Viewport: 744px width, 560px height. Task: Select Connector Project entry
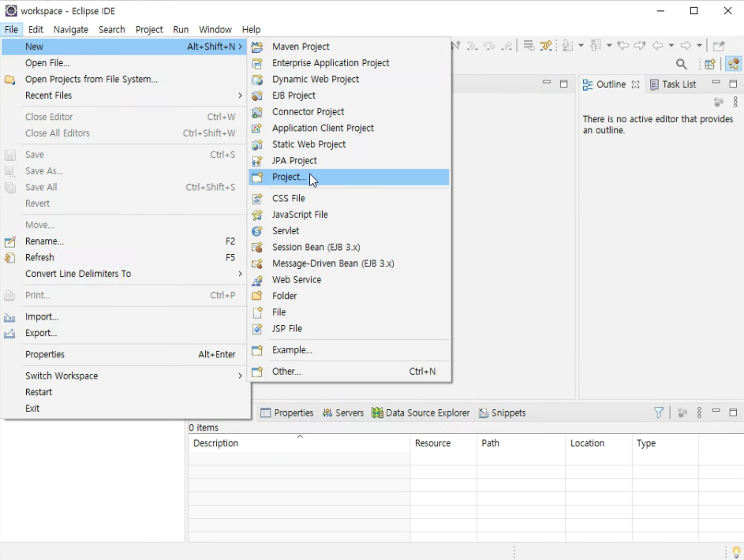click(x=349, y=111)
